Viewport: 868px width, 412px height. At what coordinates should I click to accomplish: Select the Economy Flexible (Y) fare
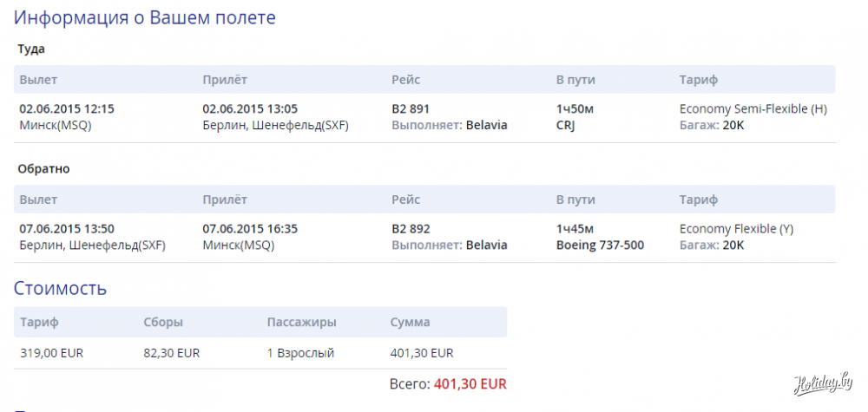(x=736, y=229)
